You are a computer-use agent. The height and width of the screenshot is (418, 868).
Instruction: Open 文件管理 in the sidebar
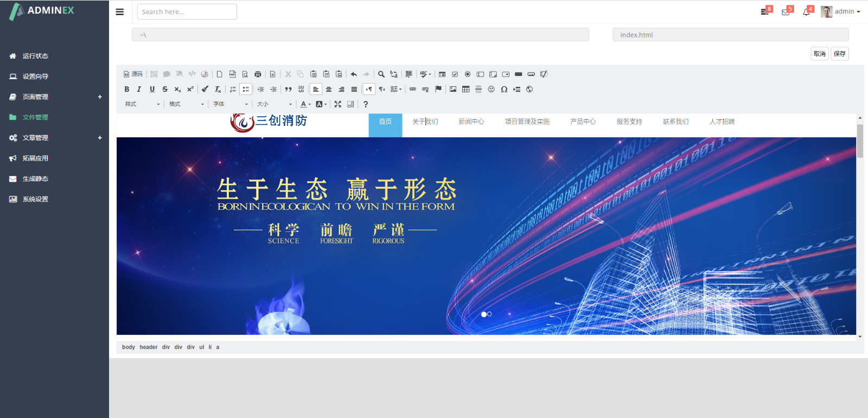35,117
